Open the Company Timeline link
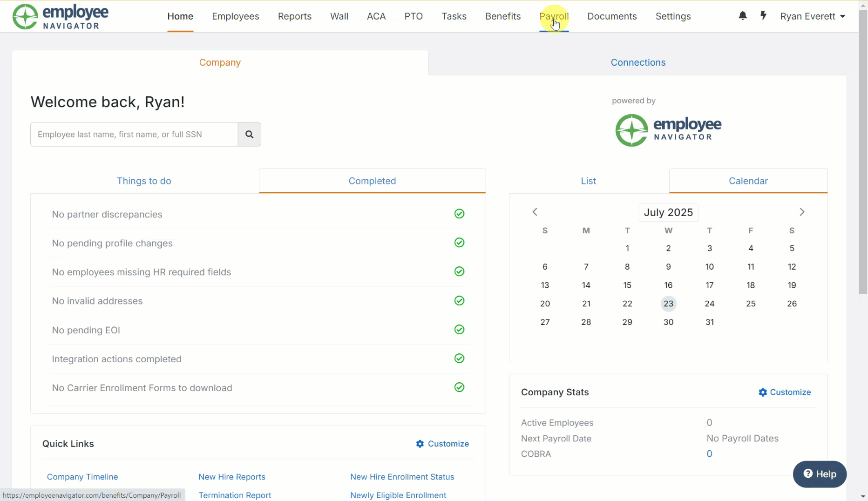 [82, 477]
